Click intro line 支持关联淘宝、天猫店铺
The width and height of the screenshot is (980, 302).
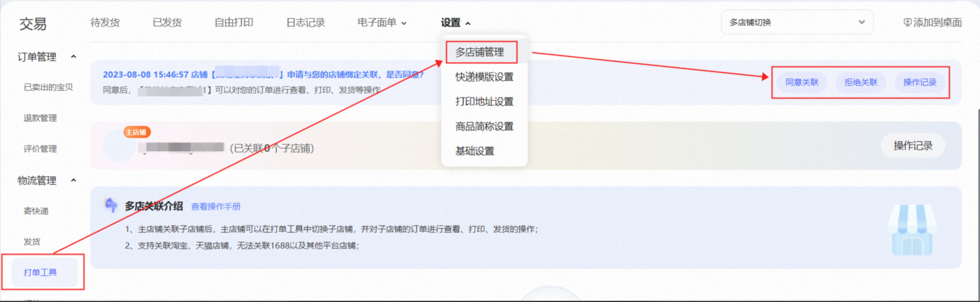[242, 245]
